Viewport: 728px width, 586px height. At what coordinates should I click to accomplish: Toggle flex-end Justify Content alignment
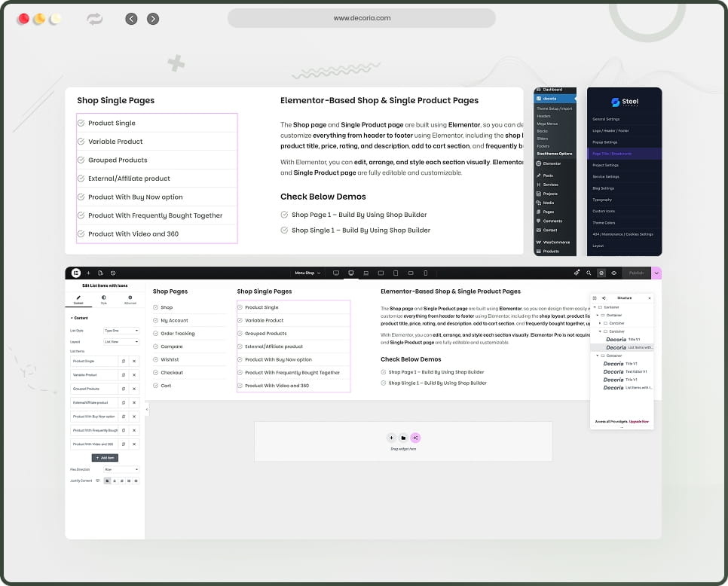coord(121,481)
